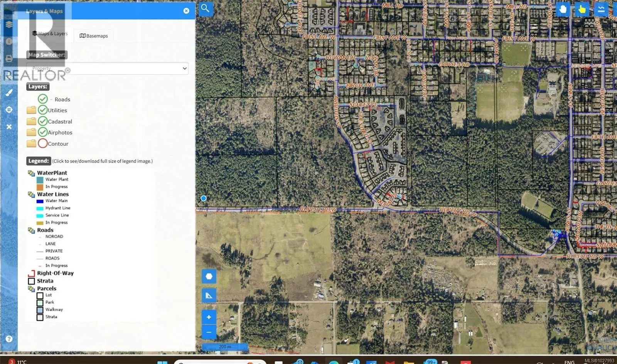
Task: Click the zoom out minus button
Action: click(209, 332)
